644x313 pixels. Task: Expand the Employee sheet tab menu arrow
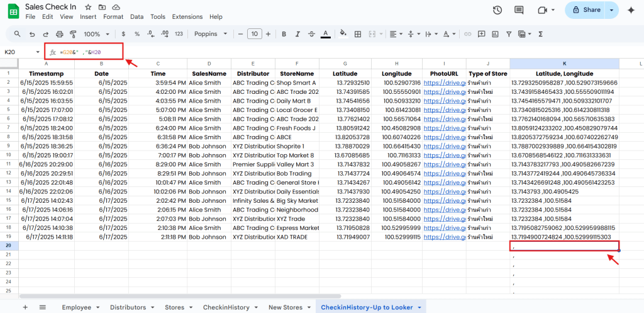point(97,307)
